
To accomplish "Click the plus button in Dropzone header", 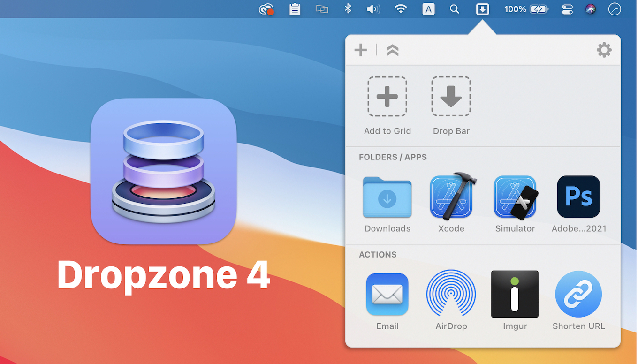I will pyautogui.click(x=360, y=50).
